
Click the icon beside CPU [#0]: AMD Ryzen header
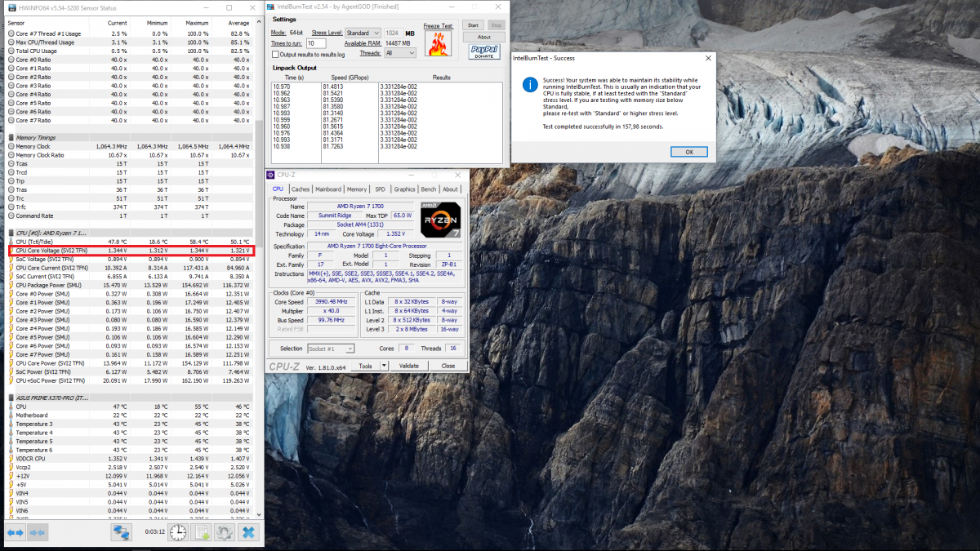[x=11, y=233]
